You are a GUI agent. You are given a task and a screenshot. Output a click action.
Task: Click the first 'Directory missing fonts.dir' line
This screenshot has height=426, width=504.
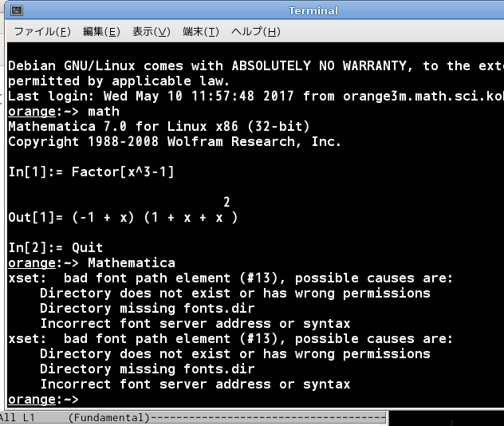click(x=148, y=308)
